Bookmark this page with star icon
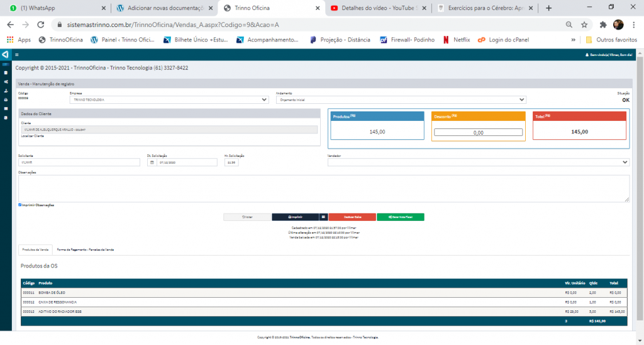This screenshot has height=345, width=644. 584,25
